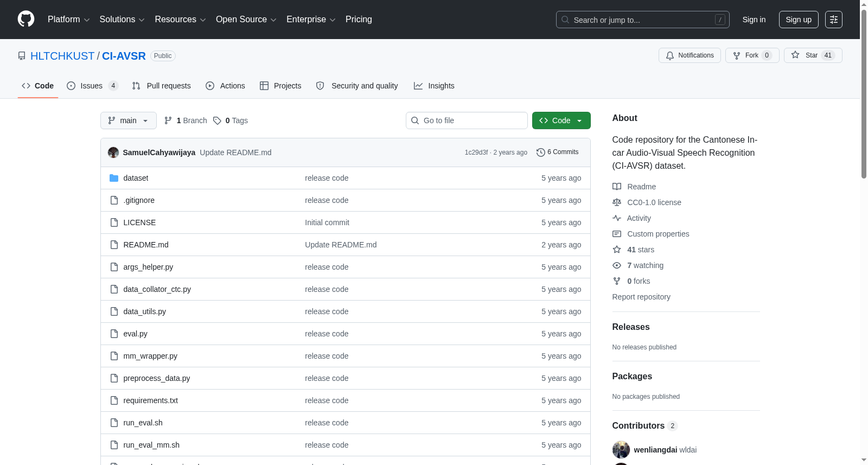
Task: Click the branch icon beside 1 Branch
Action: [168, 120]
